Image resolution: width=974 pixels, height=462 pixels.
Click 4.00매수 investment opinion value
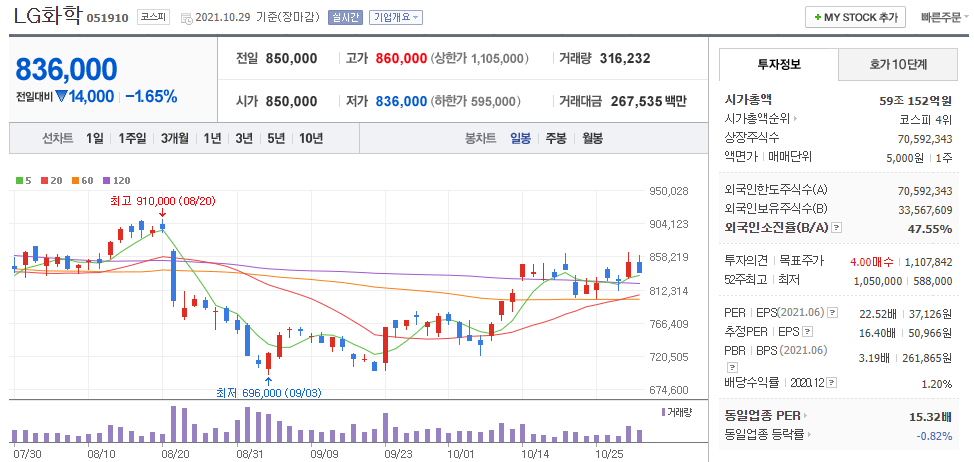pyautogui.click(x=872, y=262)
